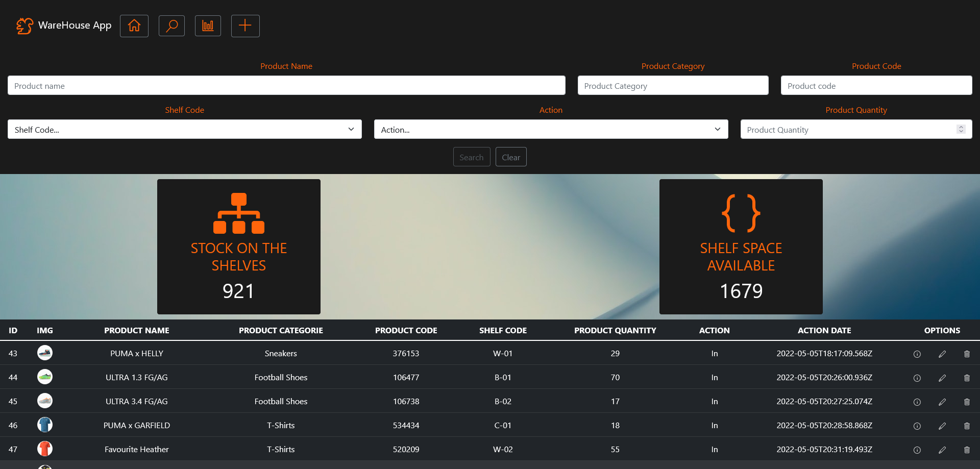Open info icon for Favourite Heather row
This screenshot has width=980, height=469.
point(917,450)
